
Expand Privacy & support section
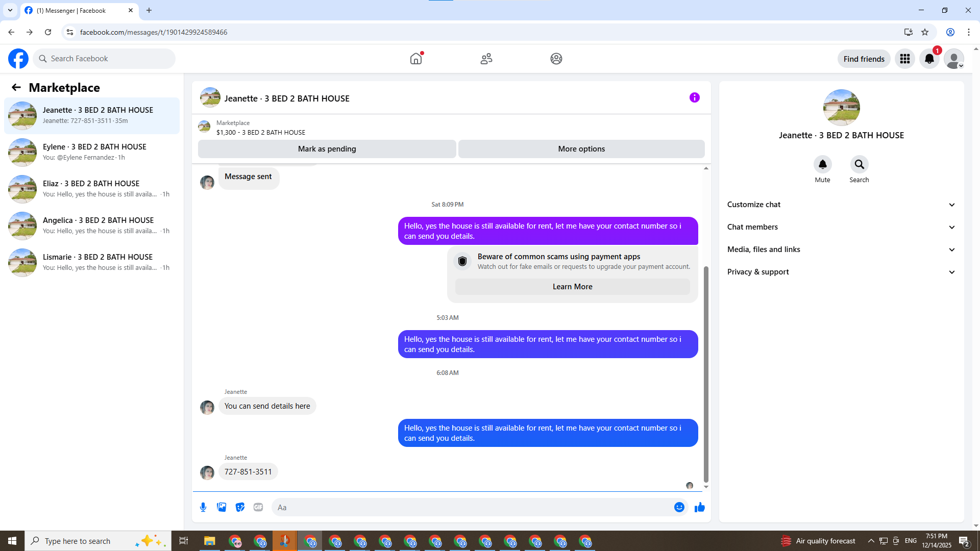(841, 272)
